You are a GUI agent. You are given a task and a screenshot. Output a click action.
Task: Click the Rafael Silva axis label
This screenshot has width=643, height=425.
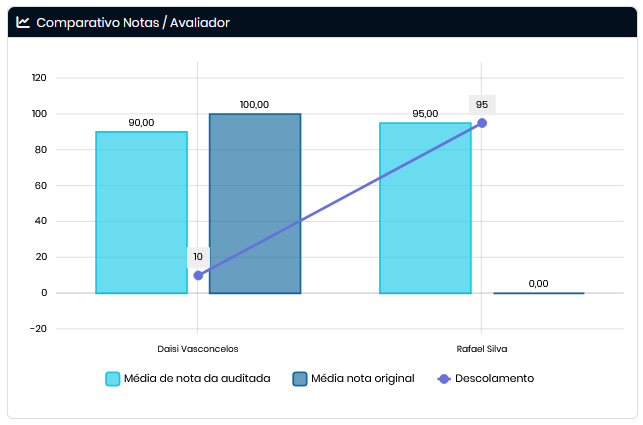(x=482, y=348)
